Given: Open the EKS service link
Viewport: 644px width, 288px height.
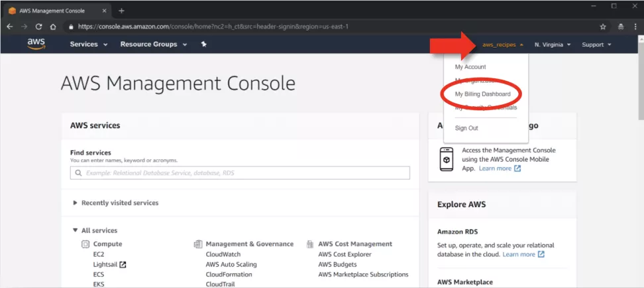Looking at the screenshot, I should tap(99, 284).
